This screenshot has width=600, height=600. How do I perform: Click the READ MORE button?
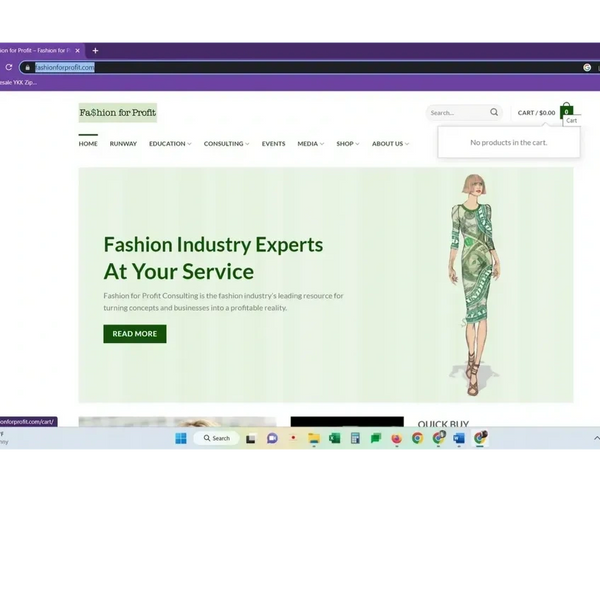click(135, 334)
